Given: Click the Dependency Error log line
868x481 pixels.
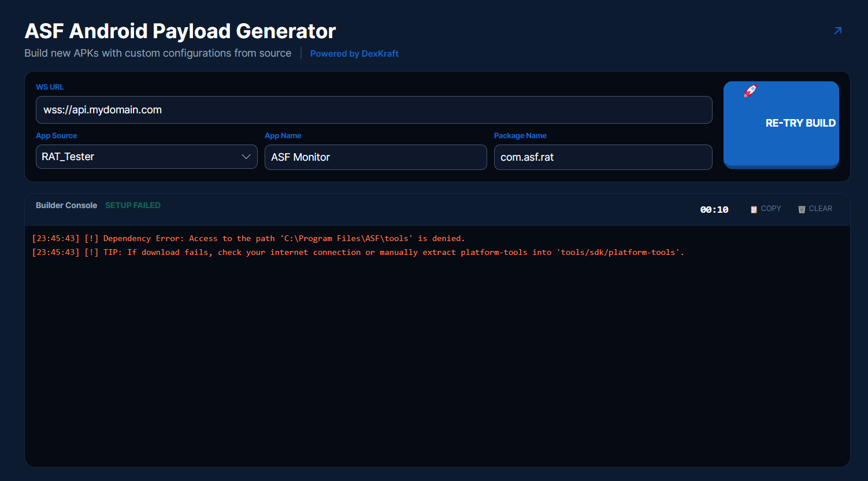Looking at the screenshot, I should (248, 238).
